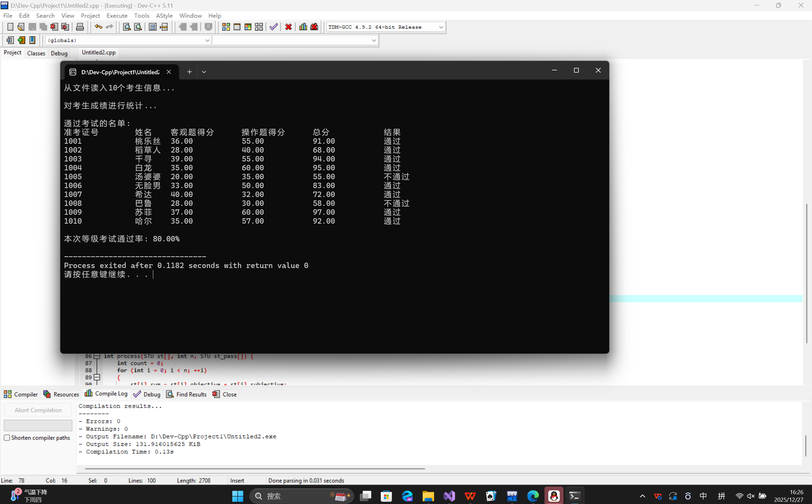Click the Compile icon in toolbar
The width and height of the screenshot is (812, 504).
(226, 27)
